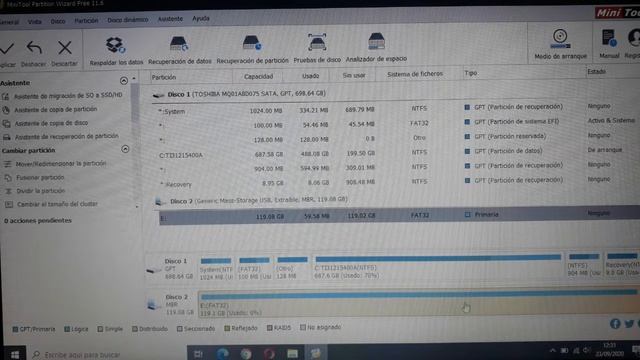The image size is (640, 360).
Task: Sort by Sin usar column header
Action: [x=354, y=75]
